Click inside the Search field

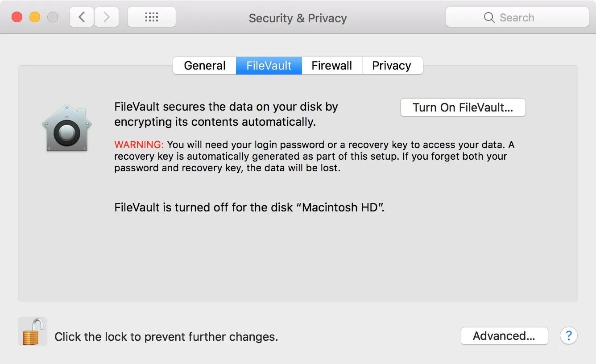pos(517,17)
